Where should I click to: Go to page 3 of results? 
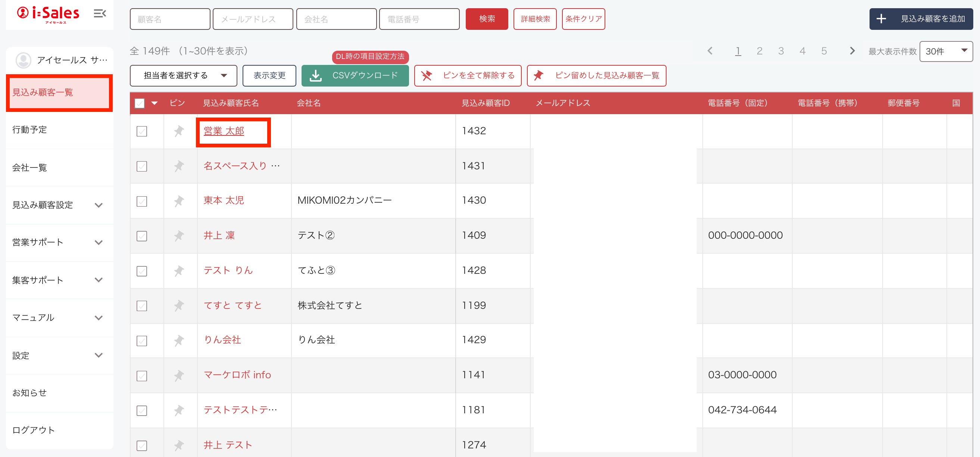[781, 51]
